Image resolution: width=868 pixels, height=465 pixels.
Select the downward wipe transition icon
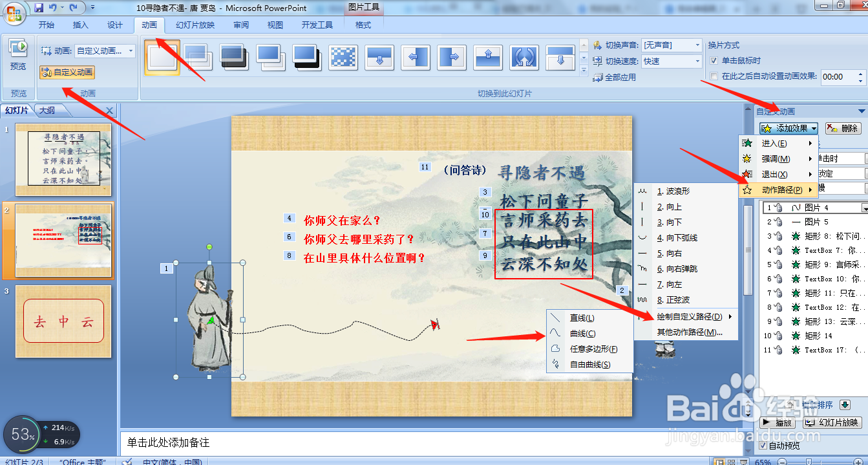(x=379, y=58)
